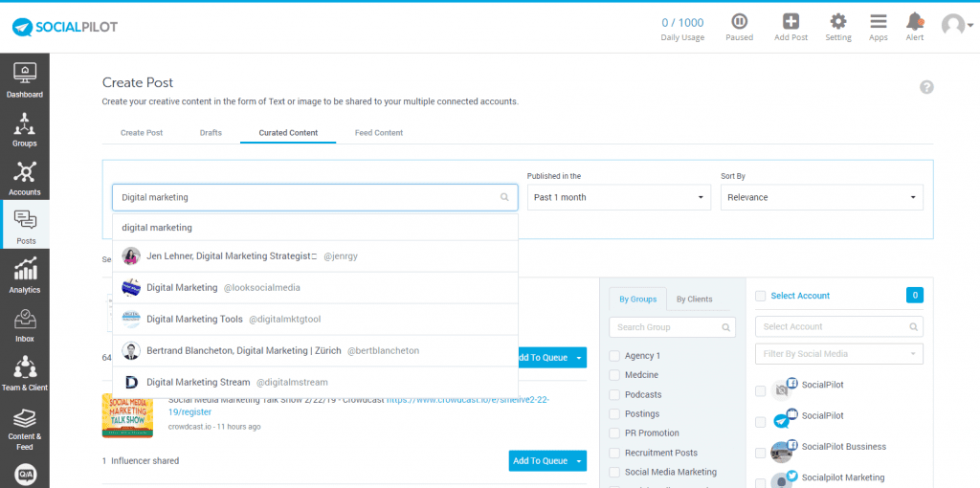Screen dimensions: 980x488
Task: Choose the 'digital marketing' keyword suggestion
Action: [x=315, y=228]
